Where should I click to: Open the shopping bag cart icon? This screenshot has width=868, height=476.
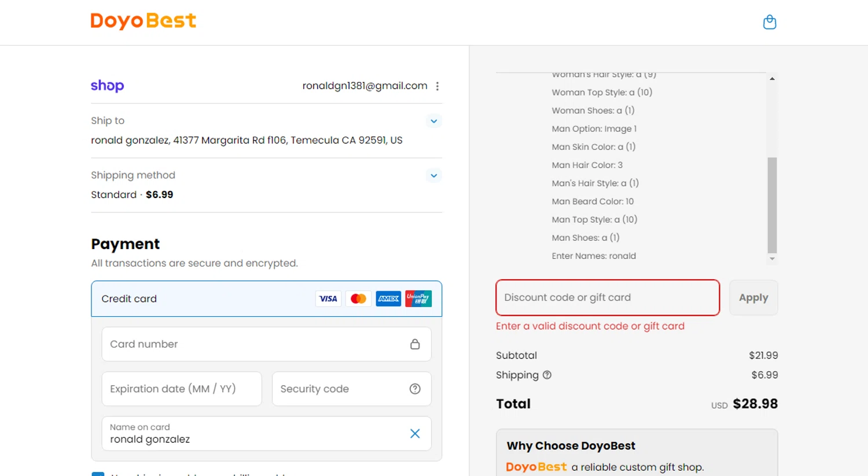770,22
